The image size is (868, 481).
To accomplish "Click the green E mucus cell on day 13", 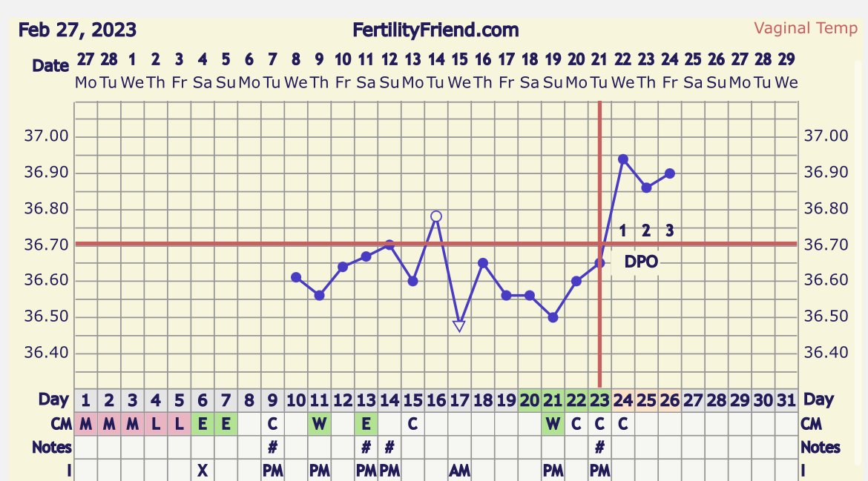I will (366, 424).
